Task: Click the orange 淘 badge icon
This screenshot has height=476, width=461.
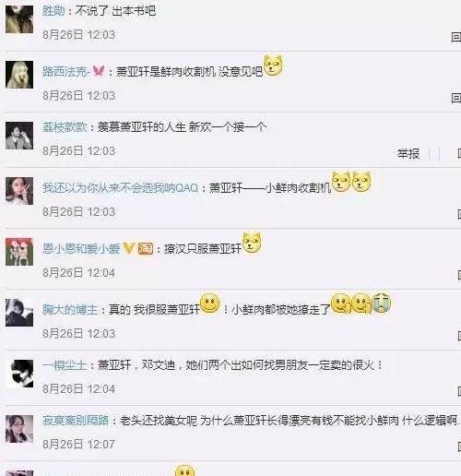Action: click(x=145, y=248)
